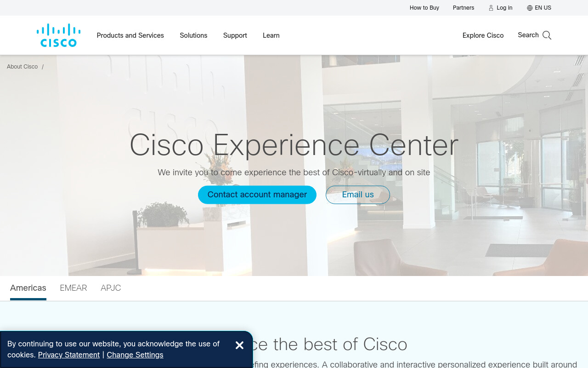Open the How to Buy link

pos(424,8)
